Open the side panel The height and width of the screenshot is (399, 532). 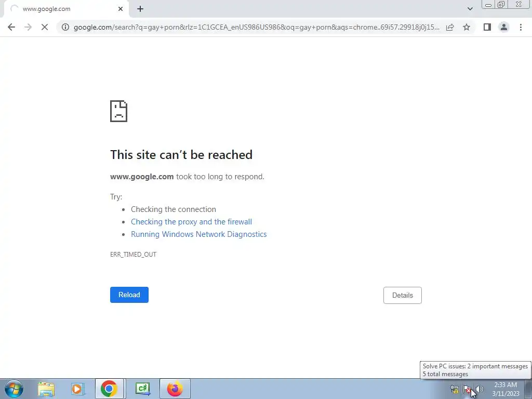point(487,27)
